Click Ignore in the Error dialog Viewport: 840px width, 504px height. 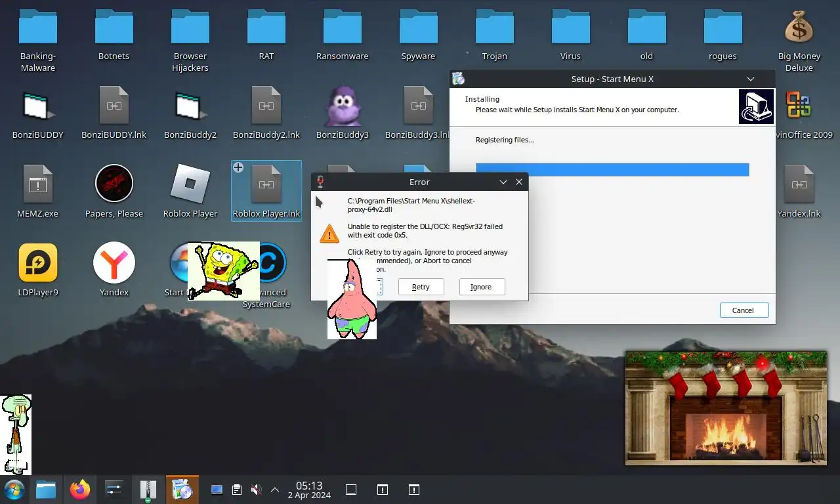(x=481, y=287)
